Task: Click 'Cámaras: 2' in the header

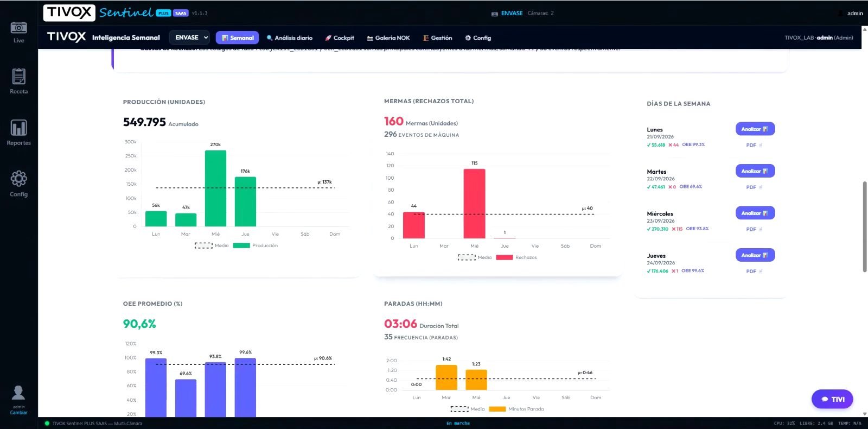Action: tap(541, 13)
